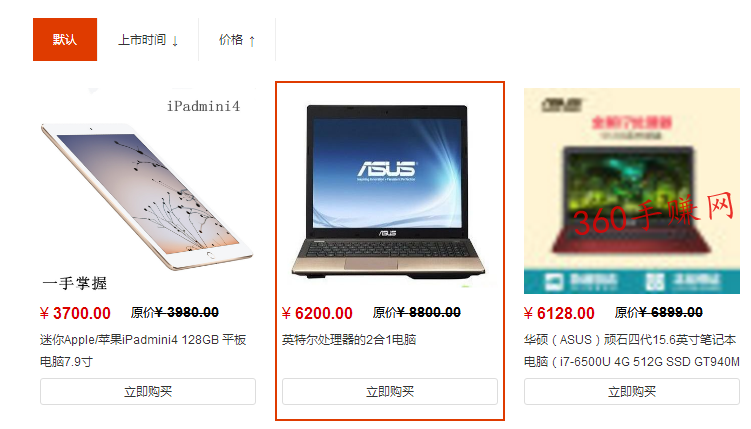
Task: Click the down arrow beside 上市时间
Action: pyautogui.click(x=175, y=41)
